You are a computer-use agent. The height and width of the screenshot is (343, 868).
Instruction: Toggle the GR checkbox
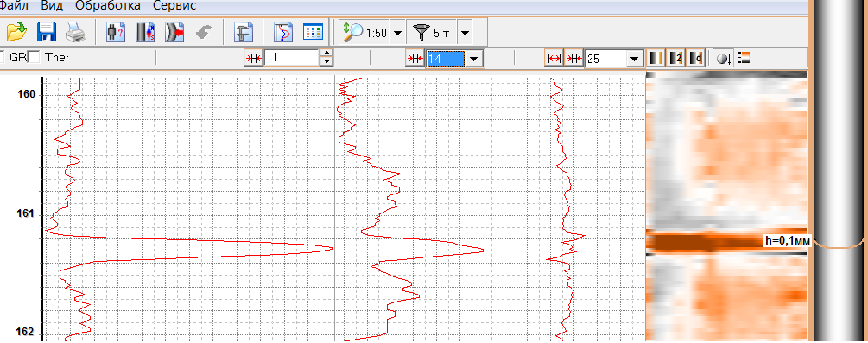point(2,57)
